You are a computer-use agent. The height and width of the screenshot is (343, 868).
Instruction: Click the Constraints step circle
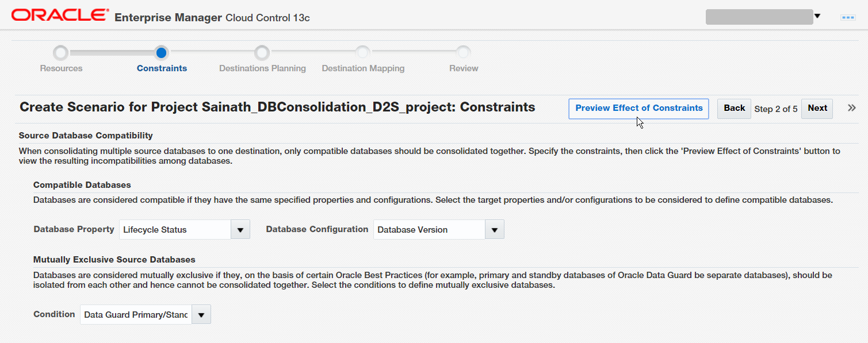162,53
